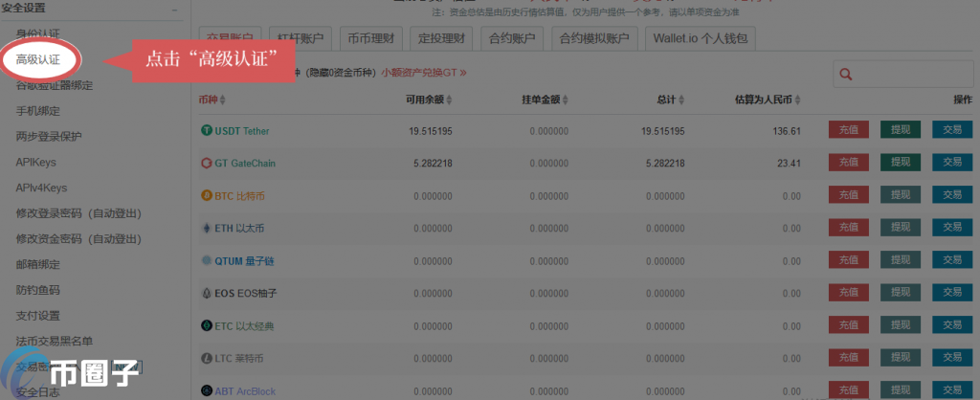The height and width of the screenshot is (400, 980).
Task: Click the USDT available balance 19.515195
Action: coord(431,131)
